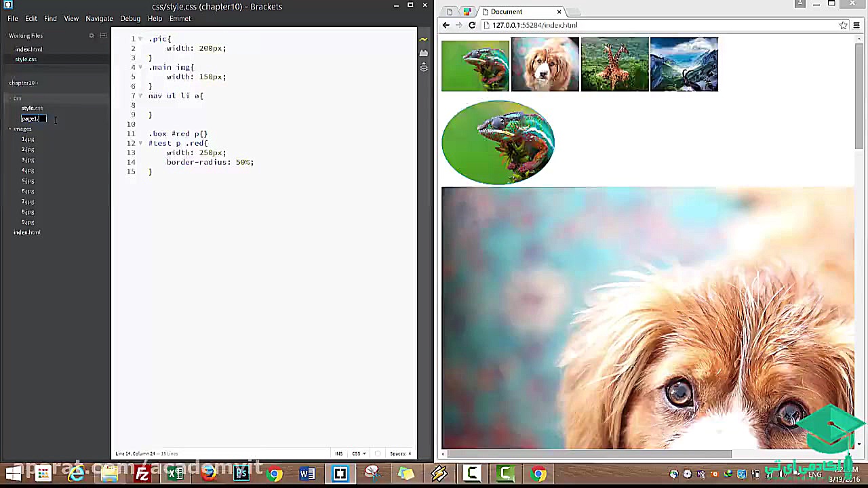Click the chameleon thumbnail in the top row
868x488 pixels.
[475, 65]
